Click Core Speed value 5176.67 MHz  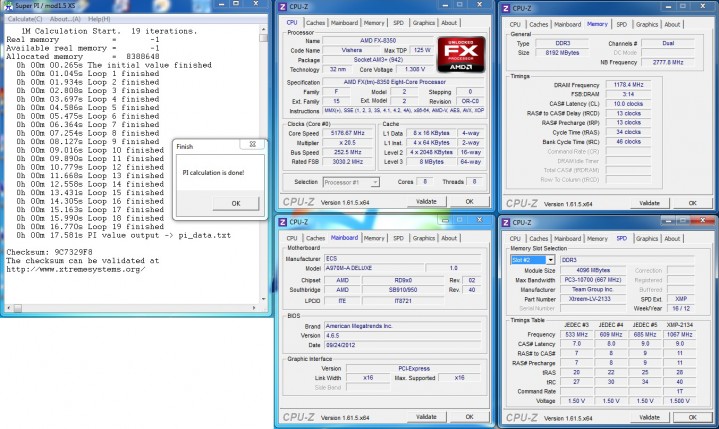348,133
